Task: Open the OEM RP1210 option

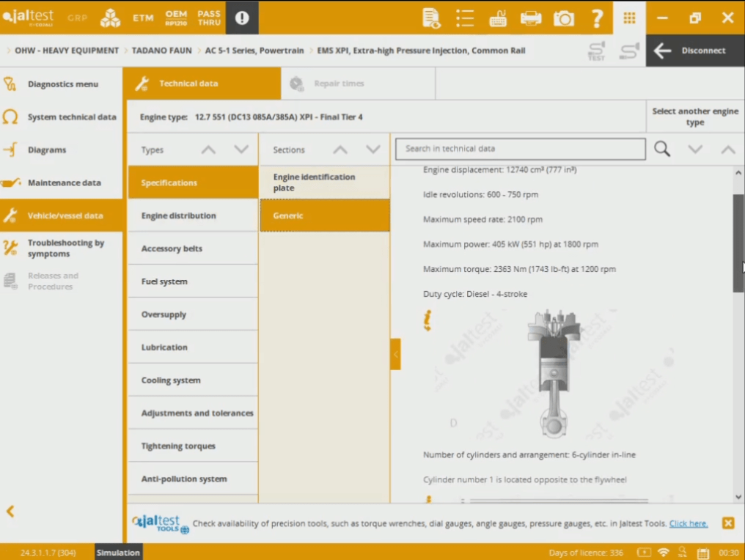Action: 176,18
